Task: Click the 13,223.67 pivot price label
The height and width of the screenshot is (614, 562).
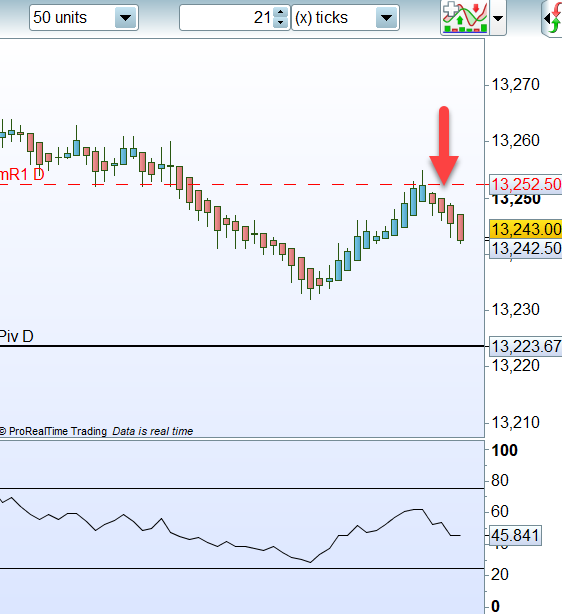Action: click(526, 346)
